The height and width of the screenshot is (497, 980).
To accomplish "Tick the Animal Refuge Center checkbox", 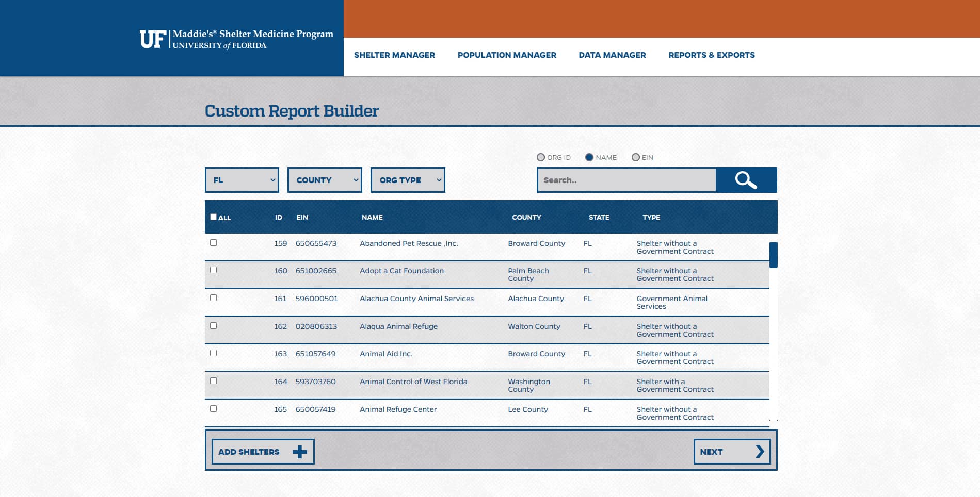I will point(213,408).
